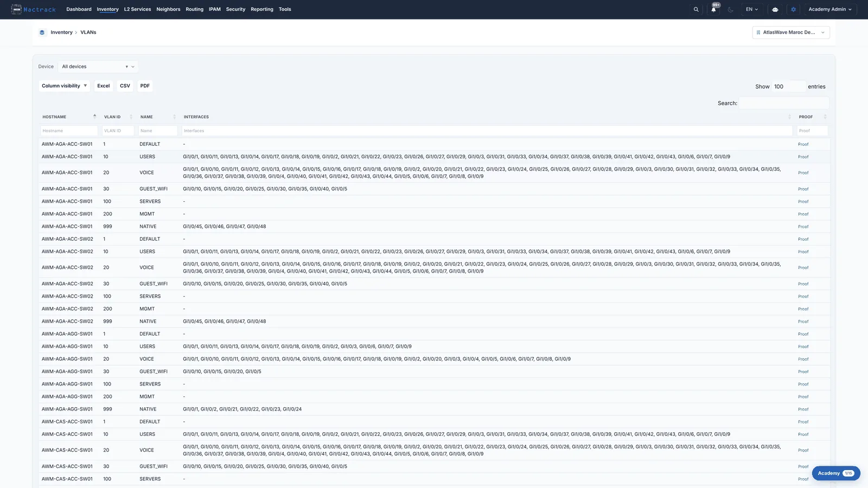Expand AtlasWave Maroc tenant selector
Viewport: 868px width, 488px height.
click(x=791, y=33)
